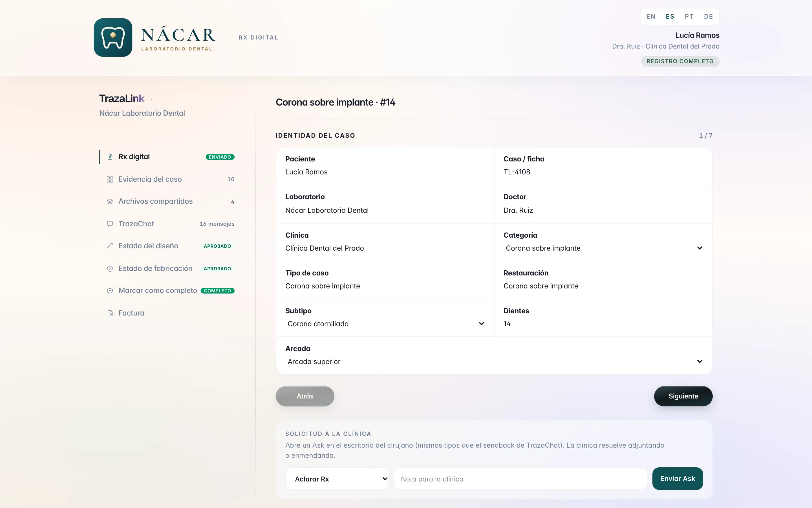Viewport: 812px width, 508px height.
Task: Click the Siguiente button
Action: (683, 396)
